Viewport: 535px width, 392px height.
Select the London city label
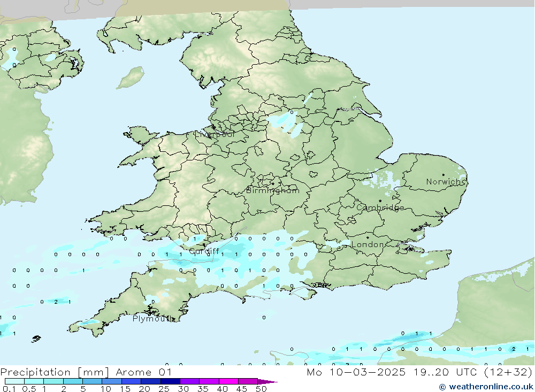[368, 244]
